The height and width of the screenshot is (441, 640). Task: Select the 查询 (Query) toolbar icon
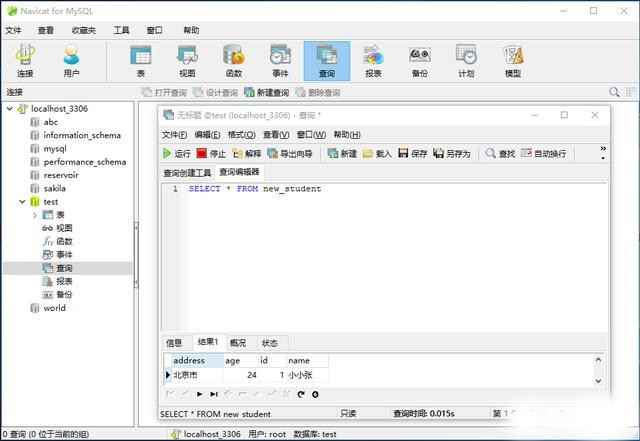327,60
